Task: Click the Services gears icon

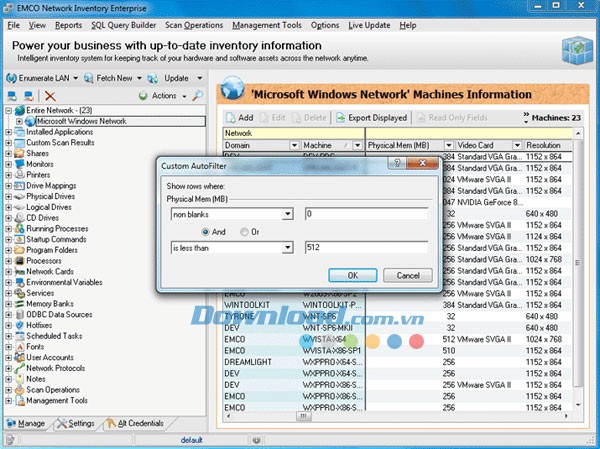Action: pyautogui.click(x=19, y=293)
